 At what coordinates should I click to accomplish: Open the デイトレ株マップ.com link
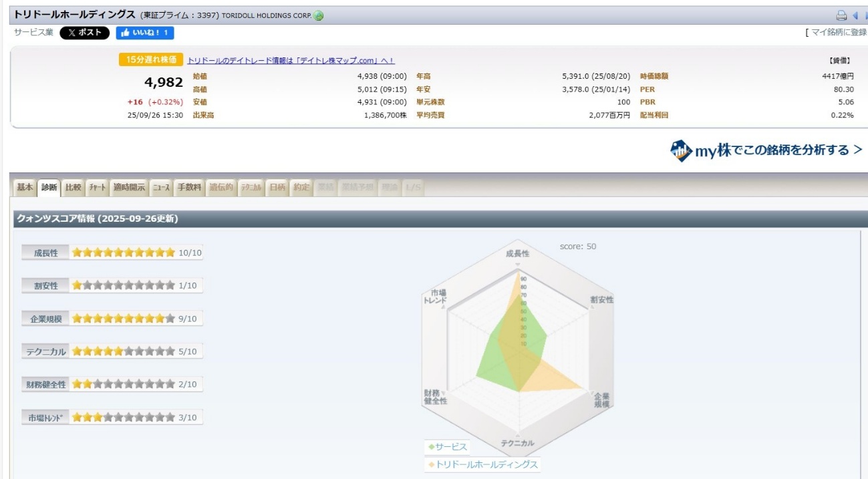click(x=291, y=61)
